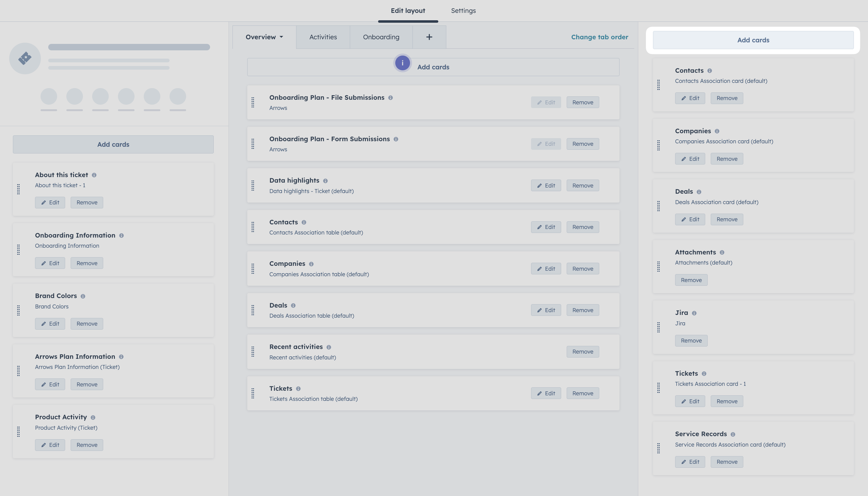Click info icon beside Onboarding Information
This screenshot has height=496, width=868.
pos(121,236)
